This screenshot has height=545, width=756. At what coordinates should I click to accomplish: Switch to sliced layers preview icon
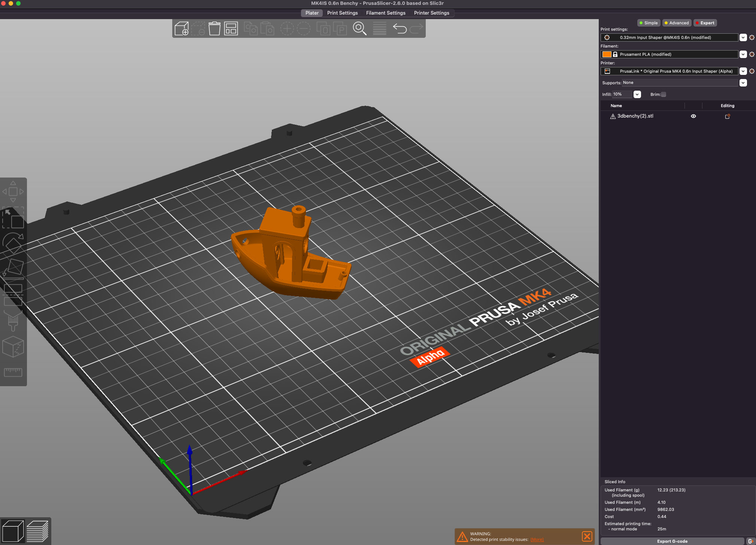point(37,531)
